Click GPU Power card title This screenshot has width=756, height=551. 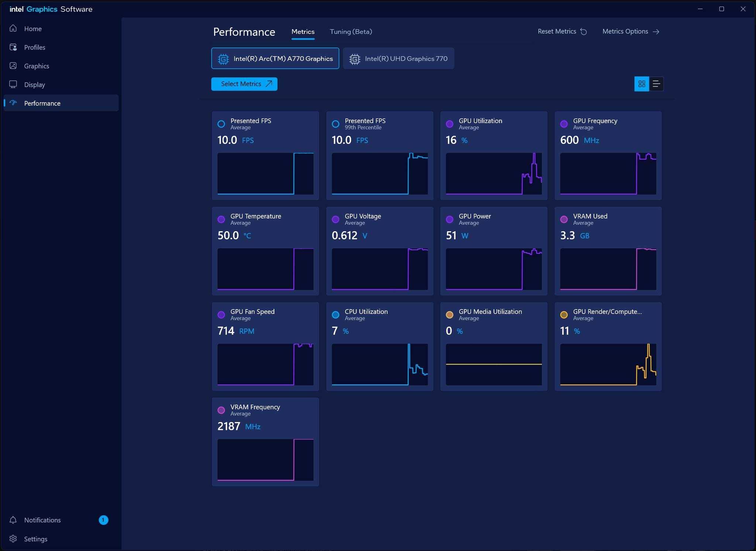click(x=475, y=216)
